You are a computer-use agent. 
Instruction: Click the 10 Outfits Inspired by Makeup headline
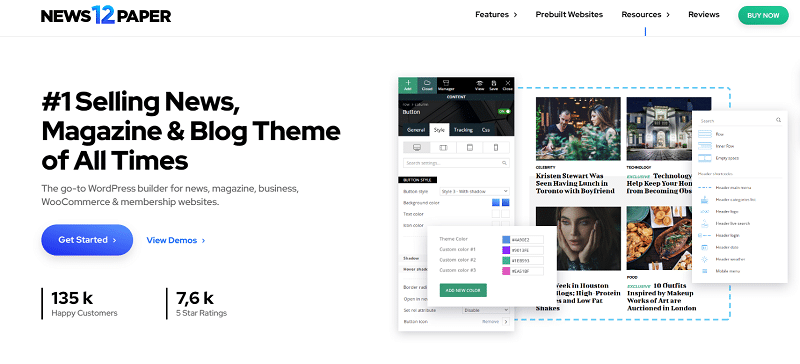[662, 297]
